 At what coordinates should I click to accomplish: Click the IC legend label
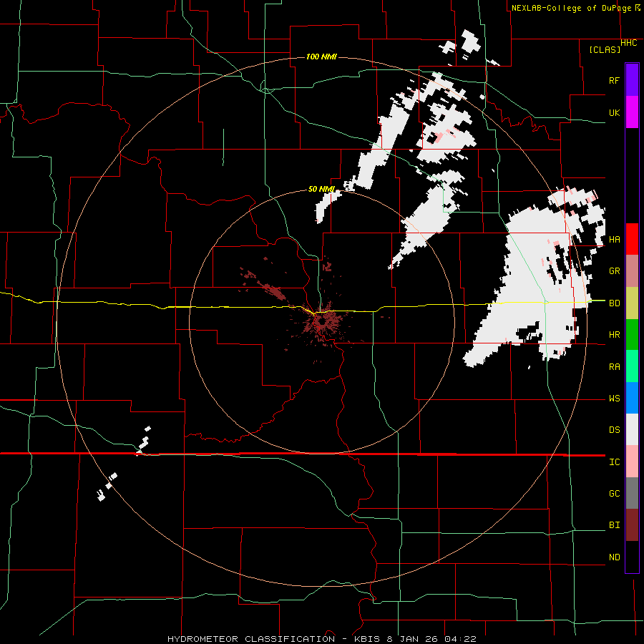click(x=614, y=462)
